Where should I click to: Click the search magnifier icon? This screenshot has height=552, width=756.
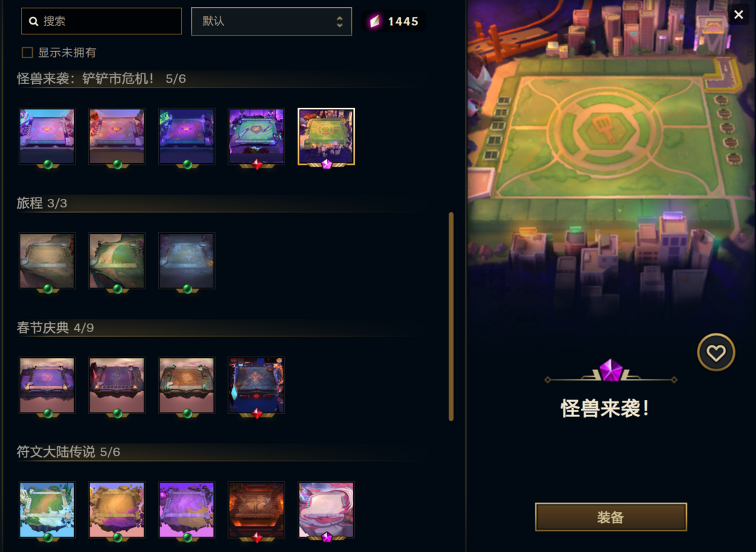tap(34, 21)
